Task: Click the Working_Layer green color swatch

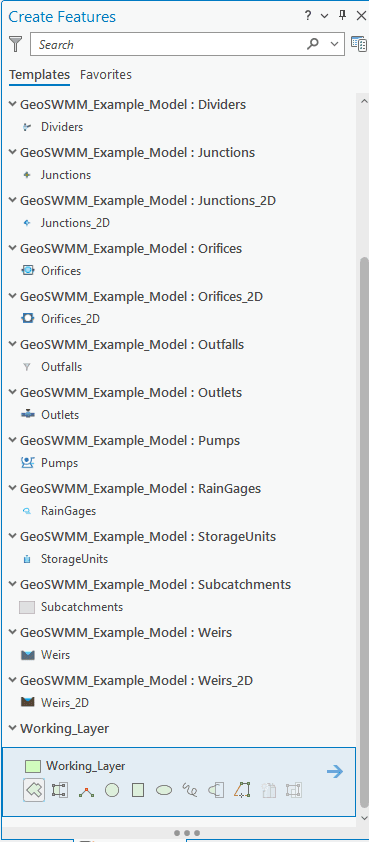Action: [x=33, y=766]
